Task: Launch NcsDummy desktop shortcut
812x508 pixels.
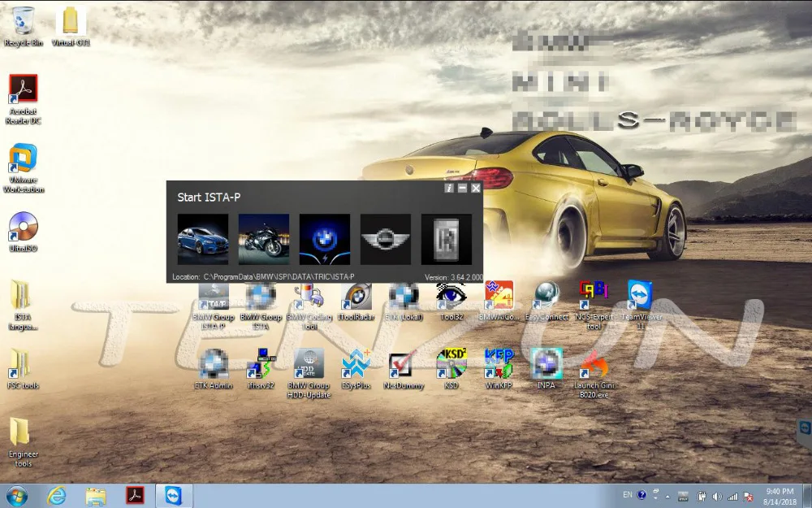Action: (404, 369)
